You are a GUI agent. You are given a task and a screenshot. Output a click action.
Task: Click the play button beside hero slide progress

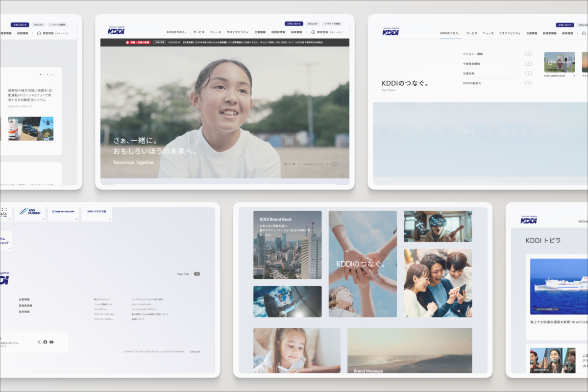[334, 164]
